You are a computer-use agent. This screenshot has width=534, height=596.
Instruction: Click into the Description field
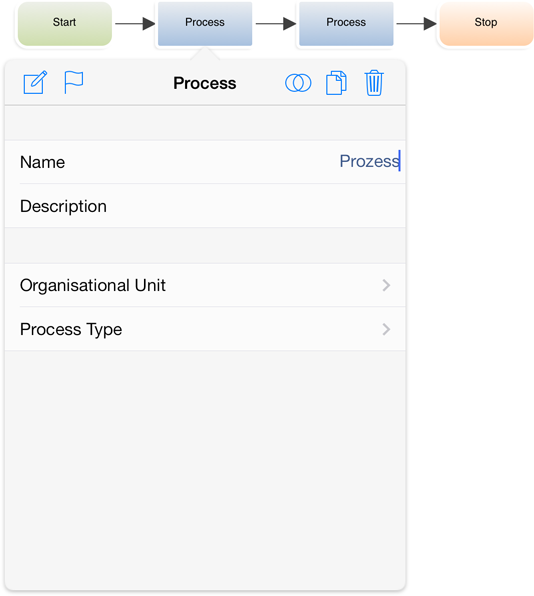205,206
